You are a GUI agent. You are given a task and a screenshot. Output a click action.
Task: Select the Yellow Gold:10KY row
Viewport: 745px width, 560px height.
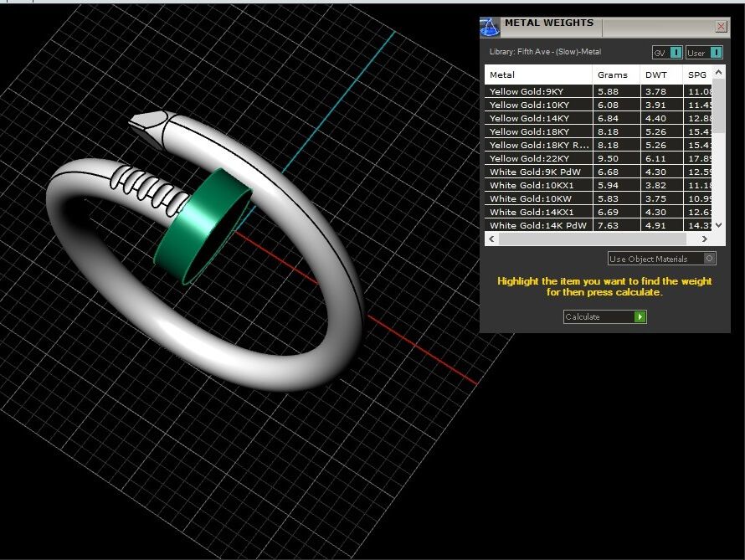tap(599, 105)
